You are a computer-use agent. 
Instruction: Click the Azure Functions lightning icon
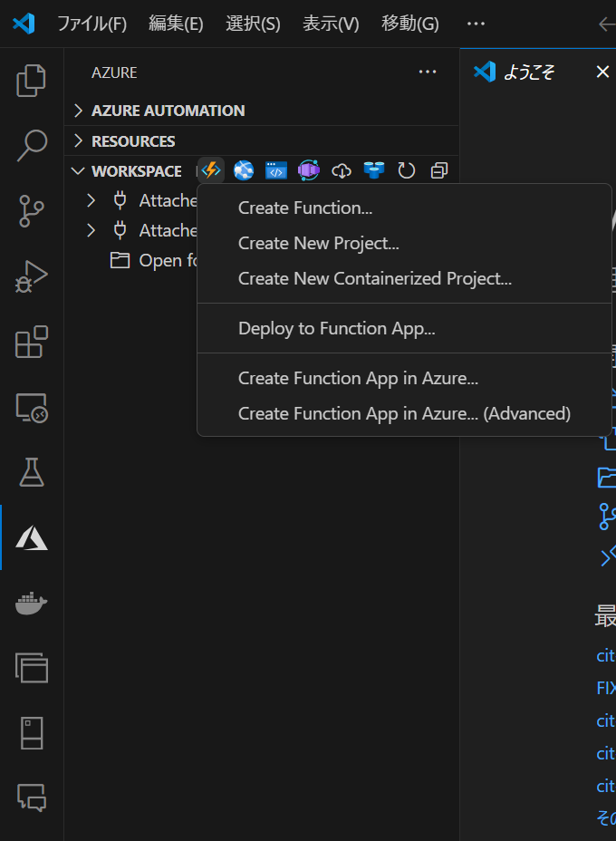point(211,170)
